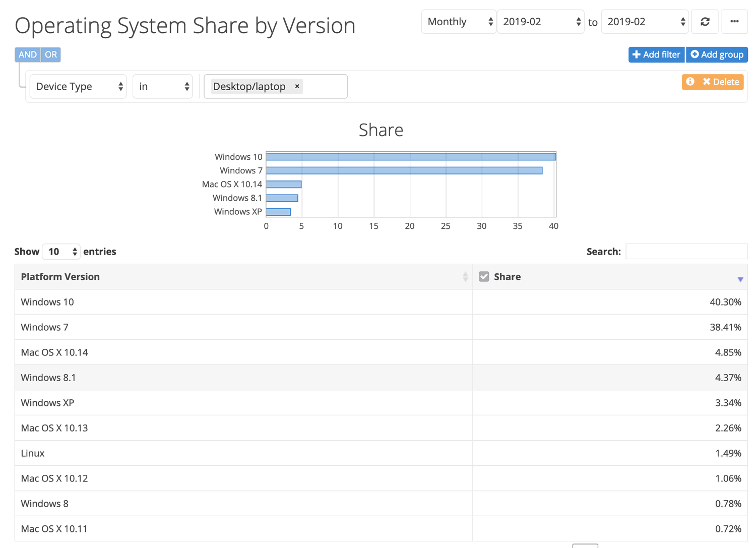The height and width of the screenshot is (548, 756).
Task: Open the Device Type field dropdown
Action: pos(78,86)
